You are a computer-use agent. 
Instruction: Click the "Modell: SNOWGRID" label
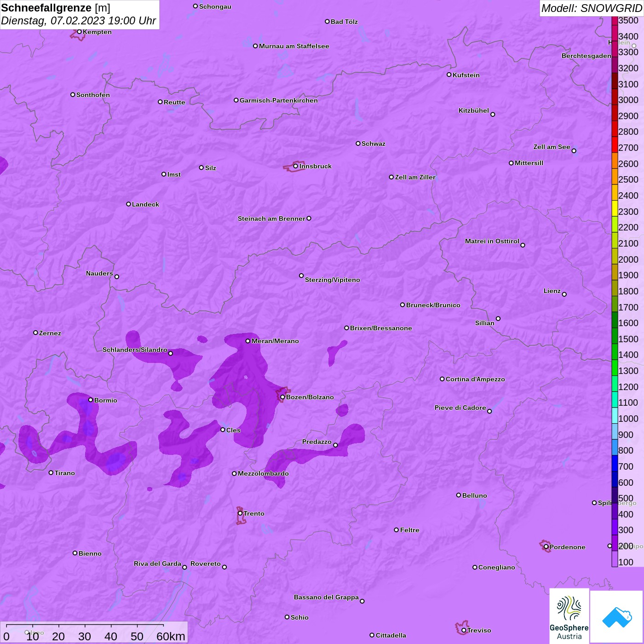pyautogui.click(x=592, y=8)
